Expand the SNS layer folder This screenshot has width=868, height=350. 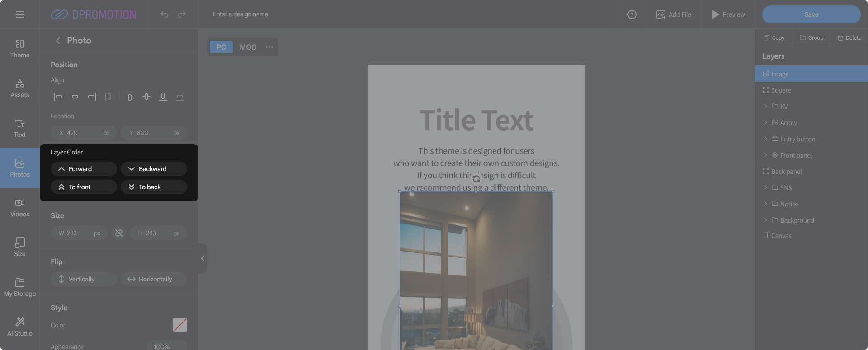coord(765,188)
